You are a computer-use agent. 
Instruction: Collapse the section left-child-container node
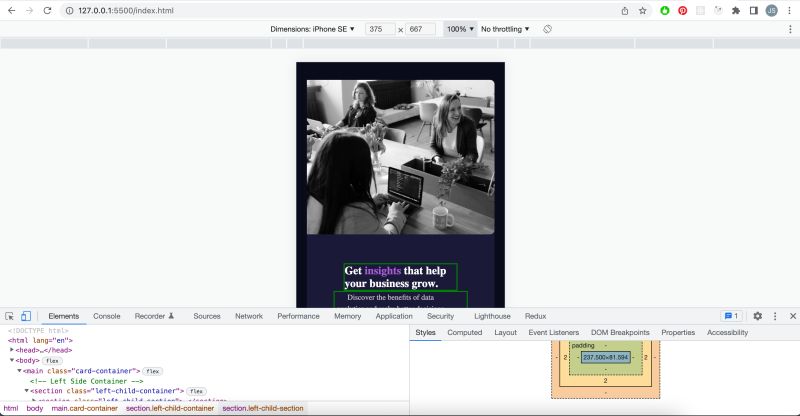tap(27, 390)
